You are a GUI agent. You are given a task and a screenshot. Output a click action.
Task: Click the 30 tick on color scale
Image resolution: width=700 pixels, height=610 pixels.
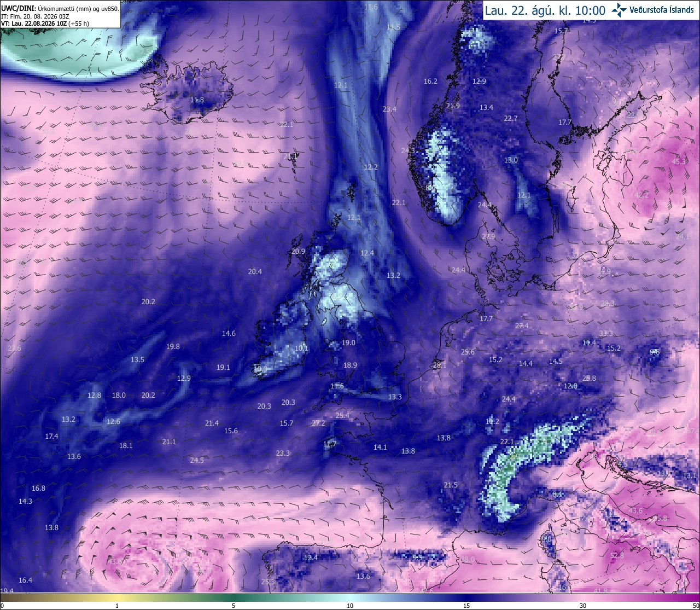583,606
